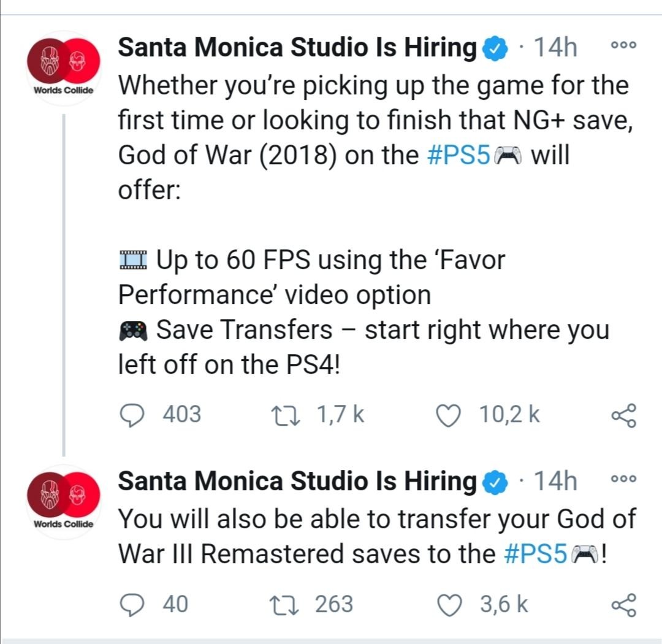662x644 pixels.
Task: Open first tweet's Worlds Collide profile avatar
Action: (x=64, y=67)
